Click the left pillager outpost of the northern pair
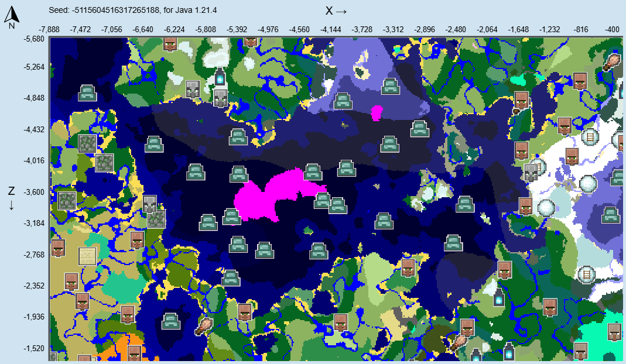Viewport: 626px width, 364px height. tap(193, 89)
